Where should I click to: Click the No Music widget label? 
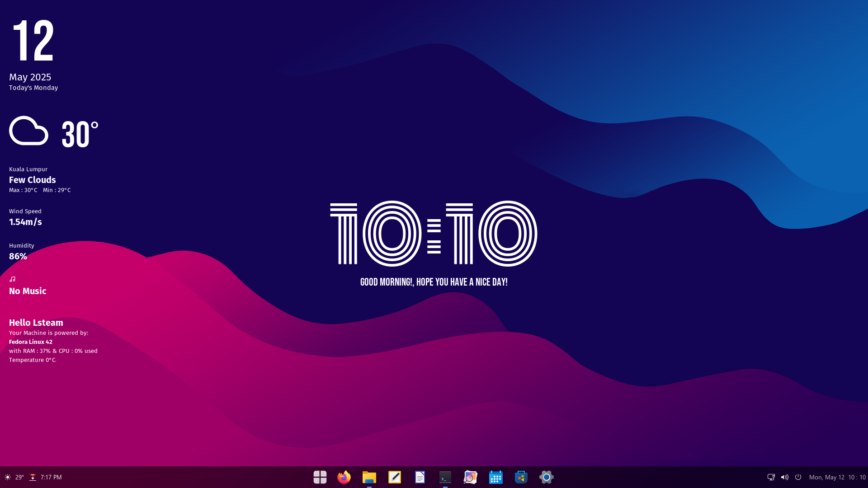click(x=28, y=291)
